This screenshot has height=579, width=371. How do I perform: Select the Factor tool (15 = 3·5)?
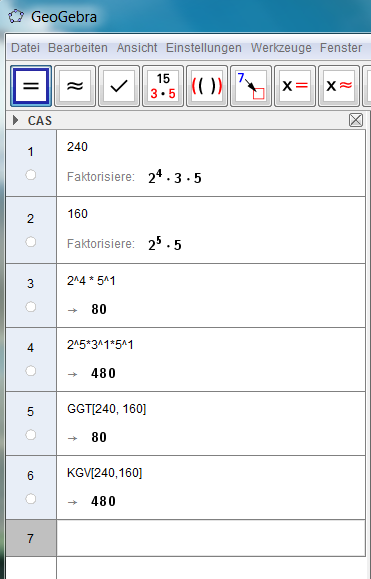tap(163, 86)
